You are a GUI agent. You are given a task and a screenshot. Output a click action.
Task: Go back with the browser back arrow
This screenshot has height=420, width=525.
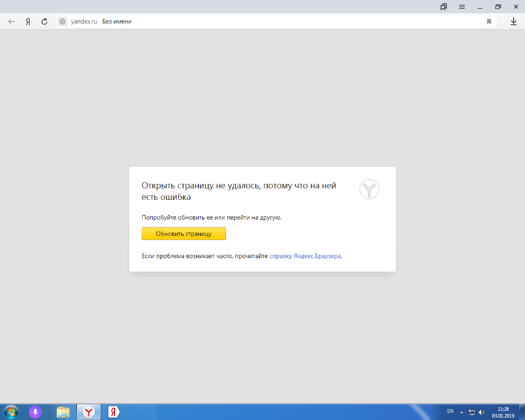pyautogui.click(x=12, y=22)
